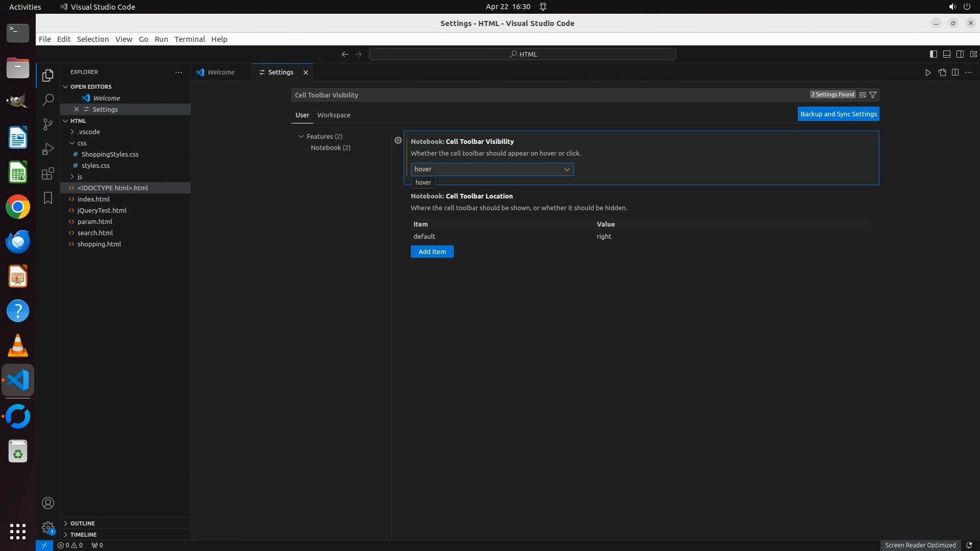Click the gear icon beside Cell Toolbar Visibility
980x551 pixels.
398,140
